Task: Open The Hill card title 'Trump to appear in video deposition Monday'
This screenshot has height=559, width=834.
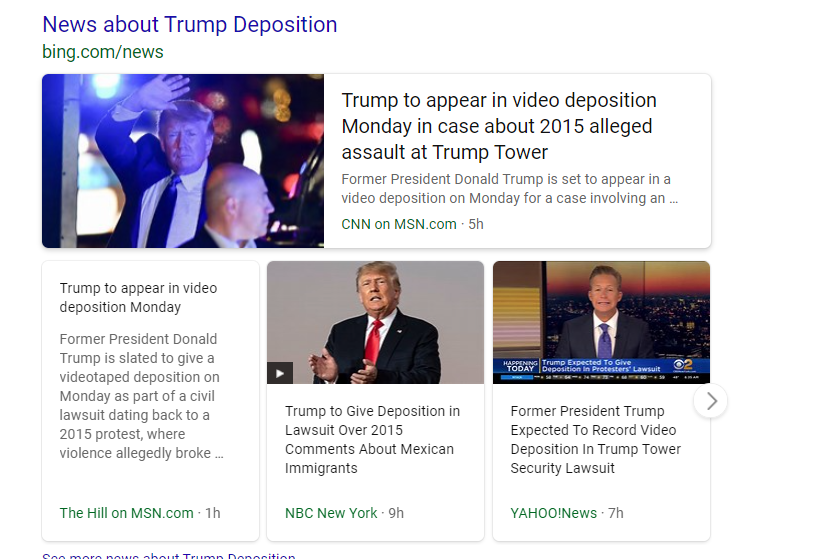Action: pyautogui.click(x=138, y=297)
